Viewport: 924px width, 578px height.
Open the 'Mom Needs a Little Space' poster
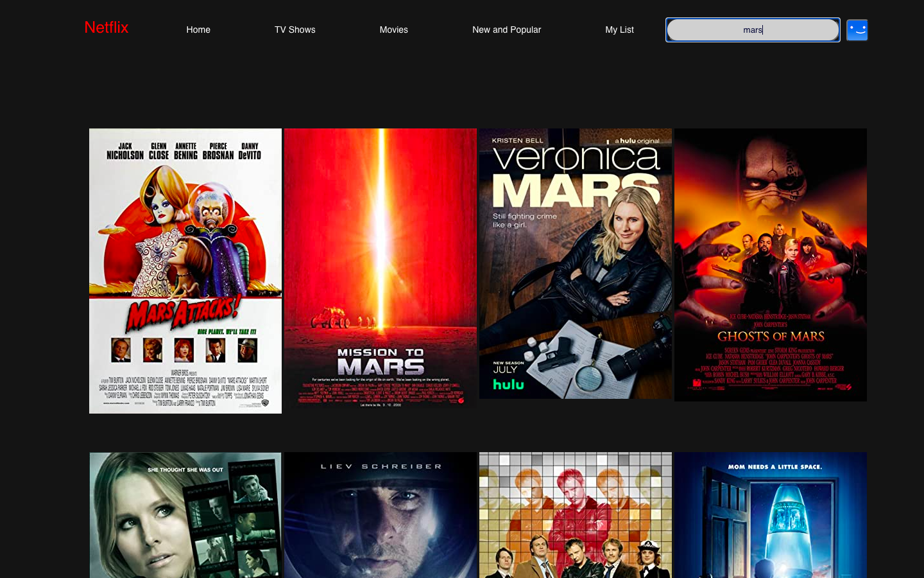tap(771, 515)
